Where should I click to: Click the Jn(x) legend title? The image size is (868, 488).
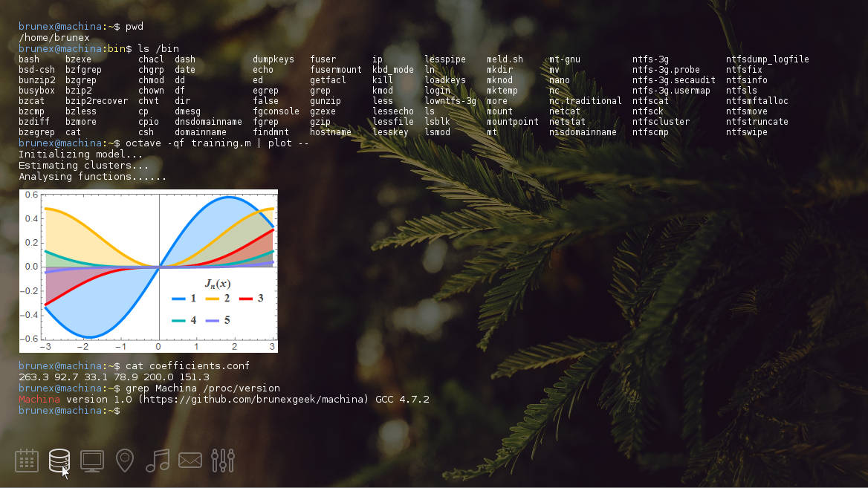218,284
